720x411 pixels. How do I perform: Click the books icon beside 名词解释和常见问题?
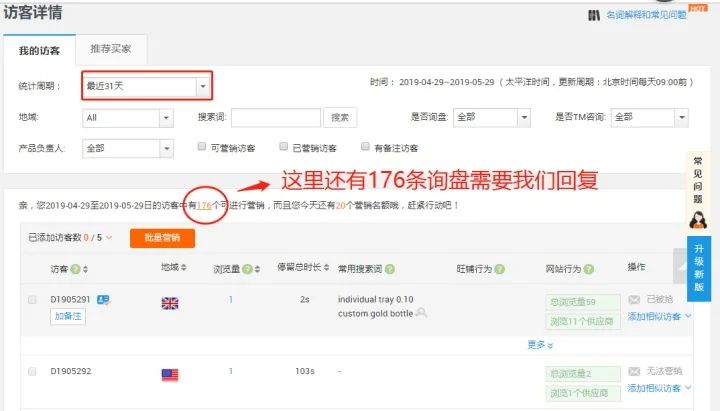click(594, 16)
